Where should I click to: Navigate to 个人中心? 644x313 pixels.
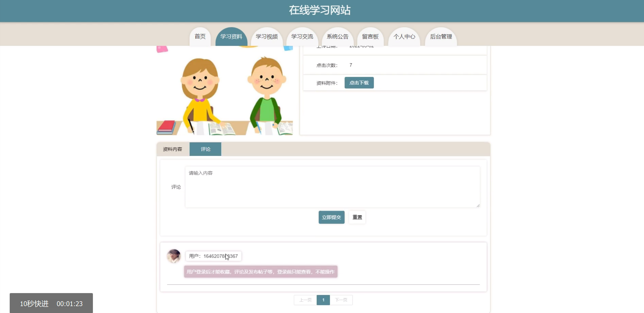click(404, 37)
